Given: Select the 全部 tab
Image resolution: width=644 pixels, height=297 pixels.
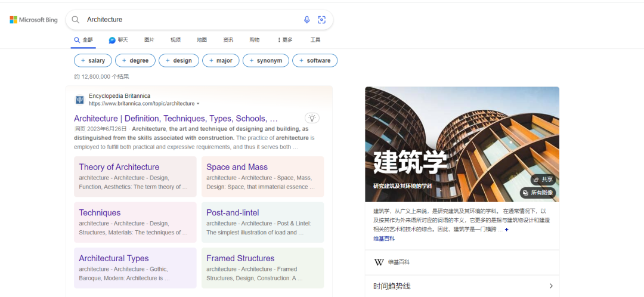Looking at the screenshot, I should 83,40.
